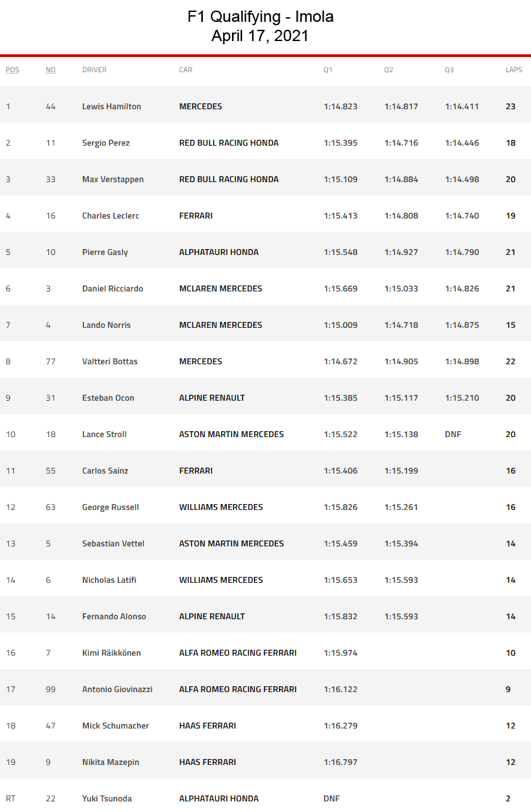Open Lewis Hamilton driver link
531x812 pixels.
[111, 107]
